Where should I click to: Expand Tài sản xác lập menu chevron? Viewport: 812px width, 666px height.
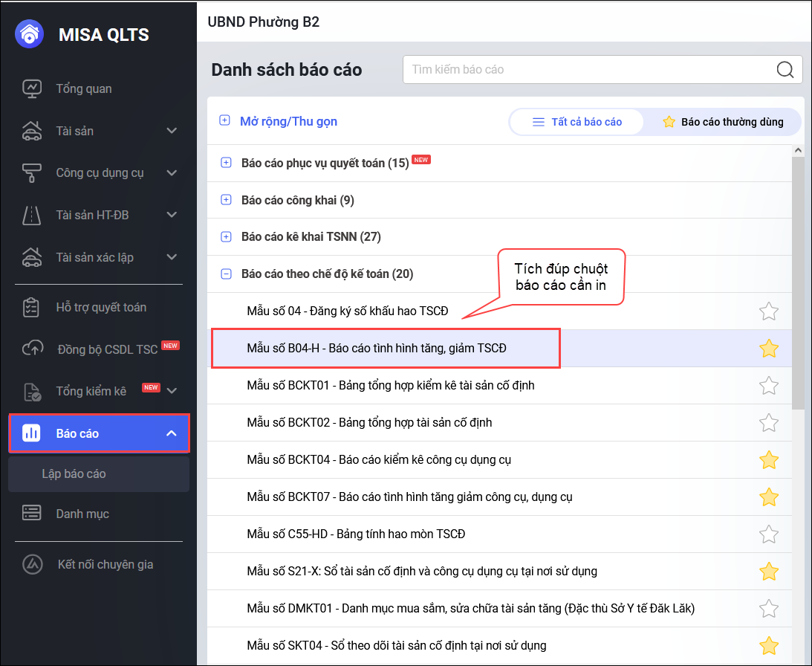click(172, 256)
